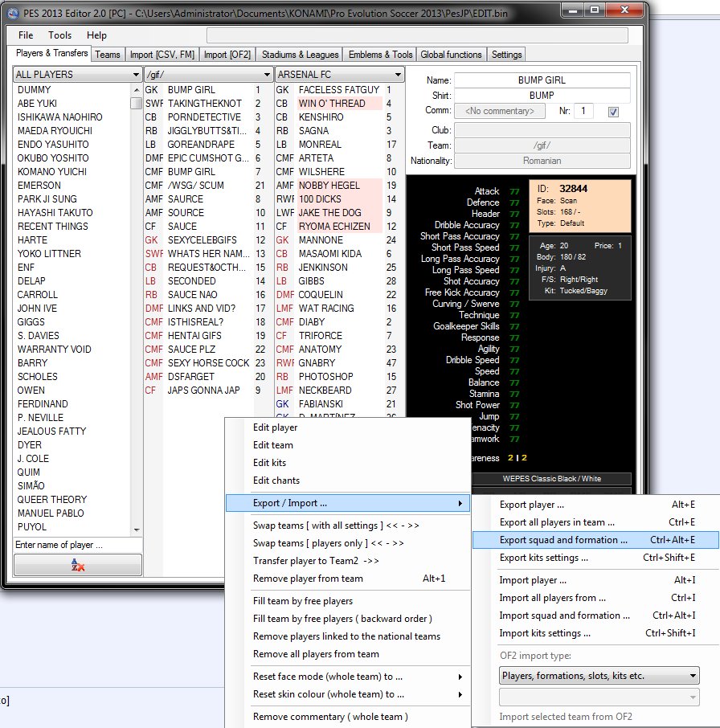The width and height of the screenshot is (720, 728).
Task: Click Import player submenu item
Action: [x=596, y=580]
